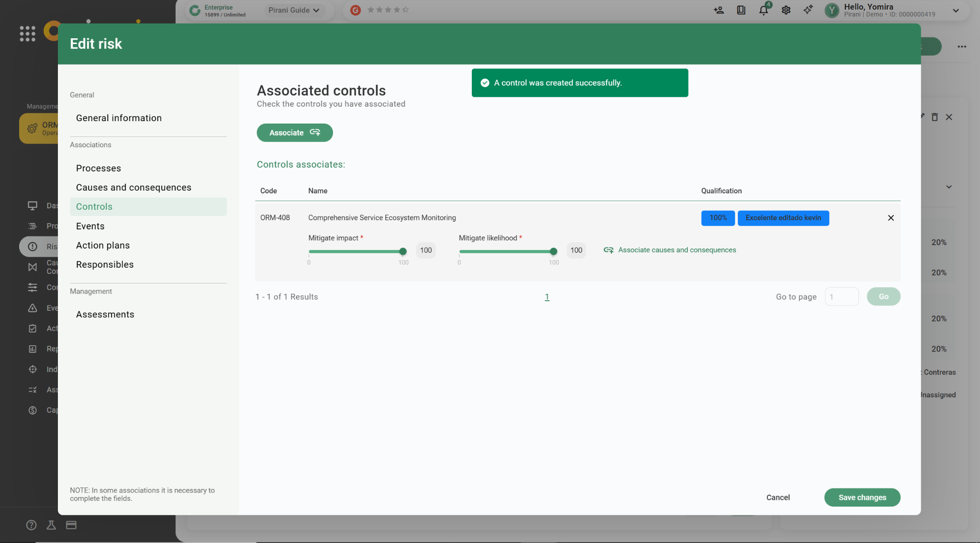
Task: Click the AI sparkle icon in top bar
Action: 808,10
